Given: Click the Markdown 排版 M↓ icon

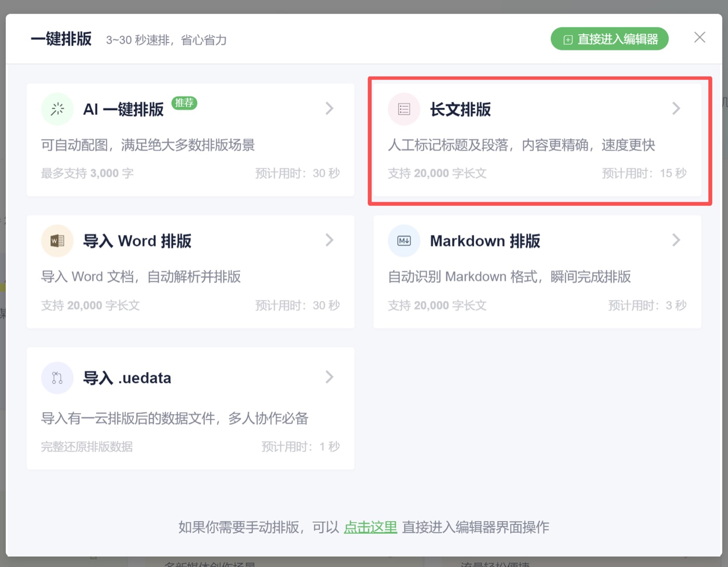Looking at the screenshot, I should tap(404, 241).
